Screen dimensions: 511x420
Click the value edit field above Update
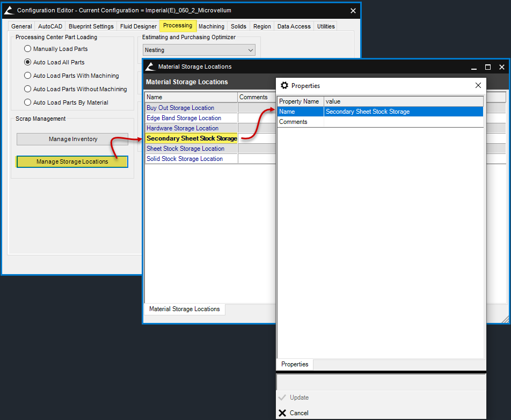(x=381, y=382)
